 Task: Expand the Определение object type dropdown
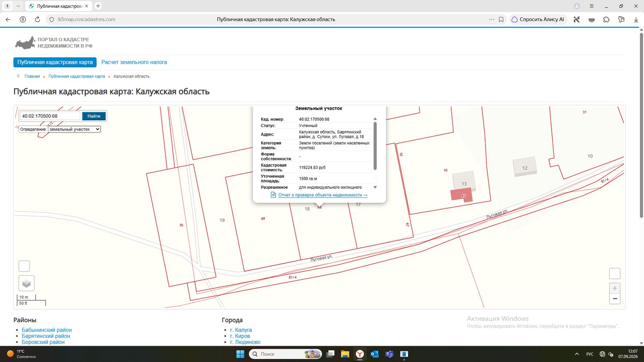74,129
